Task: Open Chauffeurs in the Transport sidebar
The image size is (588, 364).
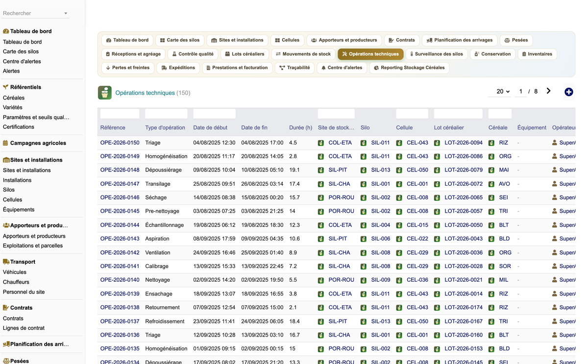Action: (x=16, y=282)
